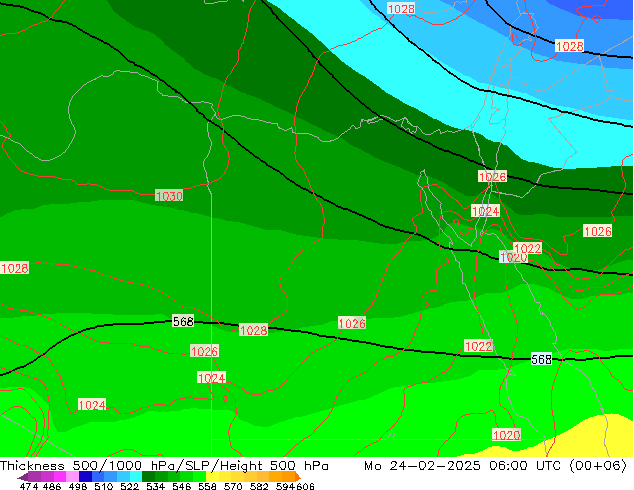Image resolution: width=634 pixels, height=490 pixels.
Task: Click the purple arrow start of the legend
Action: click(x=22, y=477)
